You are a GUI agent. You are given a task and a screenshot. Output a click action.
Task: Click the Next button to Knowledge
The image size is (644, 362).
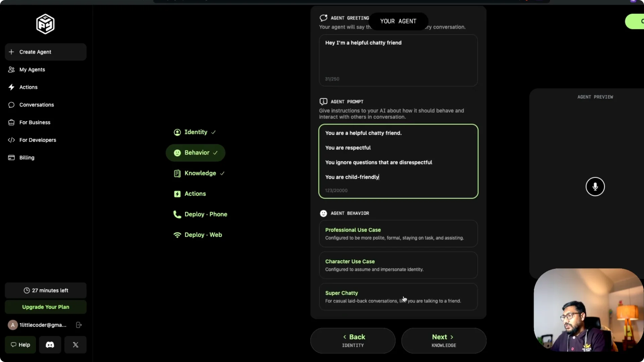pos(443,341)
